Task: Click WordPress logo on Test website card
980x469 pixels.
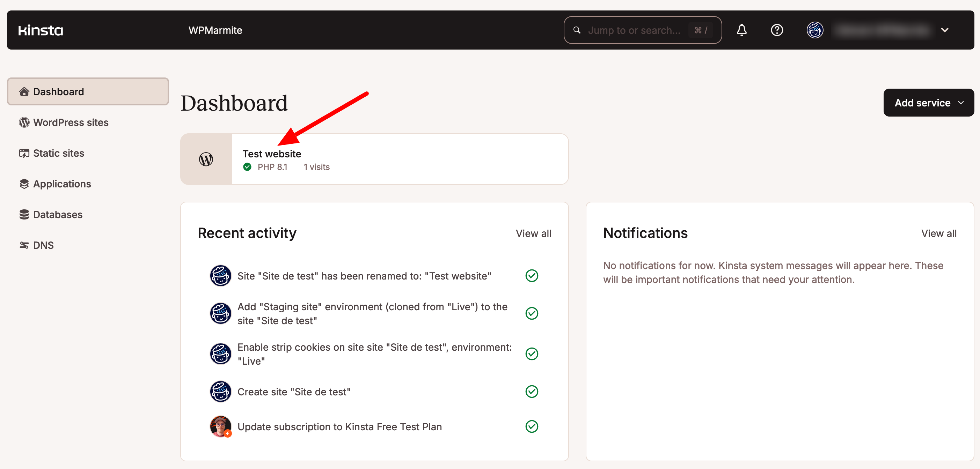Action: pyautogui.click(x=206, y=159)
